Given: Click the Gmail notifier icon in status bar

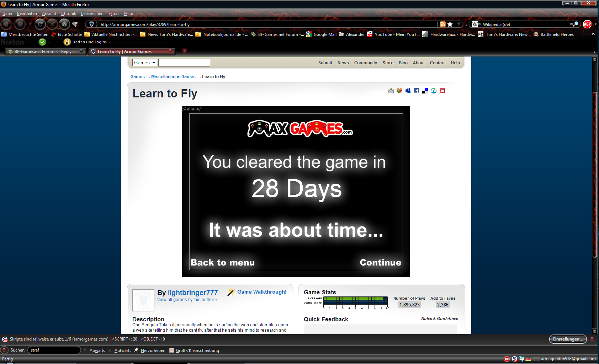Looking at the screenshot, I should pos(536,359).
